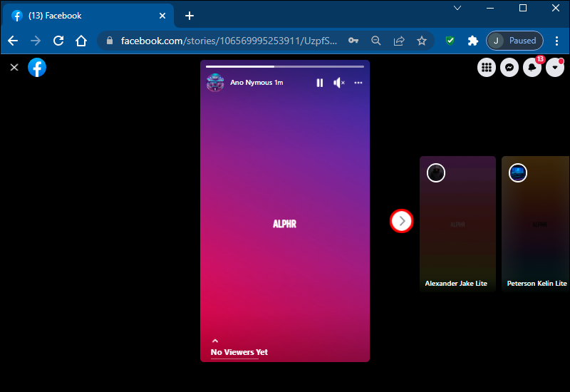Open a new tab

point(190,16)
